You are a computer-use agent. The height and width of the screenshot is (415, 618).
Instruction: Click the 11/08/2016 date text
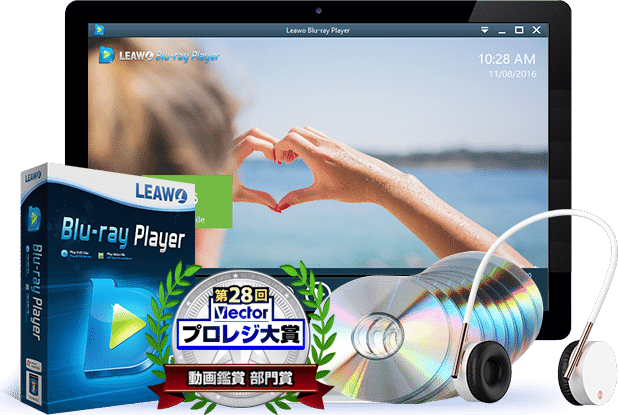[x=513, y=74]
